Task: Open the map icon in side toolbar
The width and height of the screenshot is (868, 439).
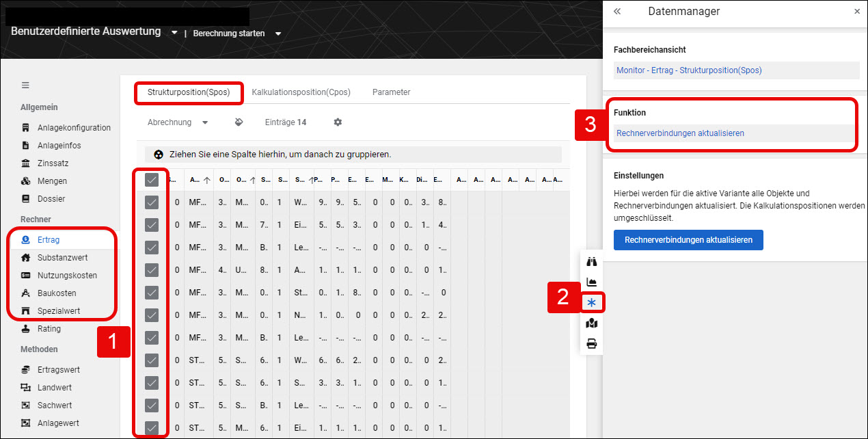Action: (x=592, y=323)
